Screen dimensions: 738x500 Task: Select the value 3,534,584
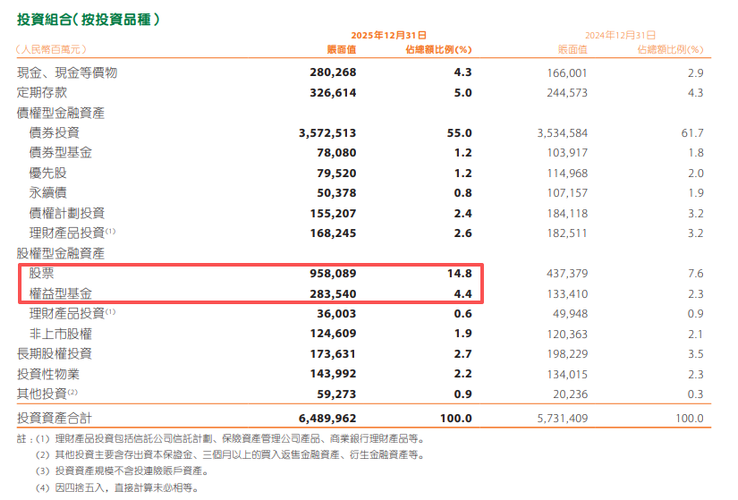click(562, 133)
